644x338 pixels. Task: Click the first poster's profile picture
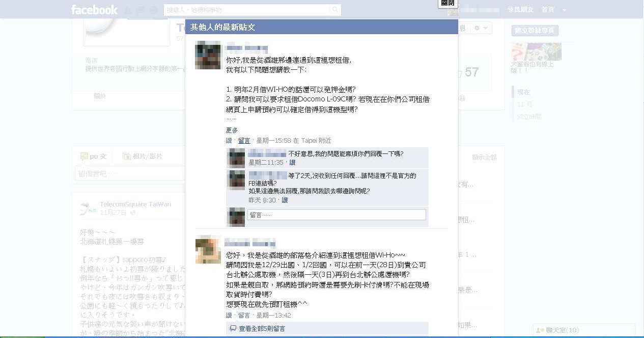pyautogui.click(x=208, y=55)
